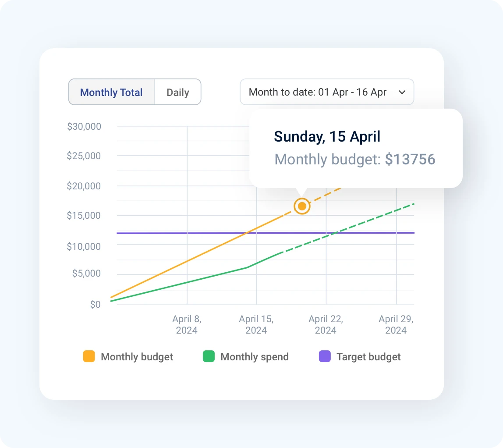Toggle the Target budget legend label
The height and width of the screenshot is (448, 503).
(368, 357)
